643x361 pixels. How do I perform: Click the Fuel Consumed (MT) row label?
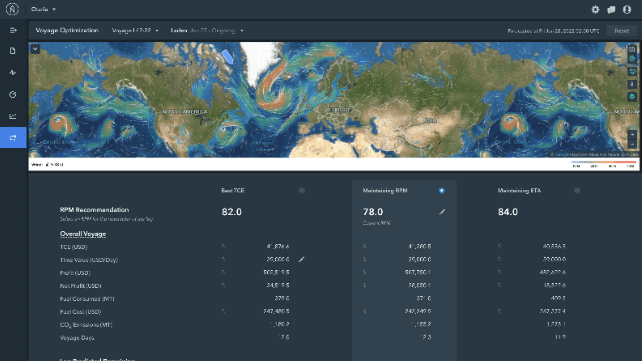tap(87, 299)
